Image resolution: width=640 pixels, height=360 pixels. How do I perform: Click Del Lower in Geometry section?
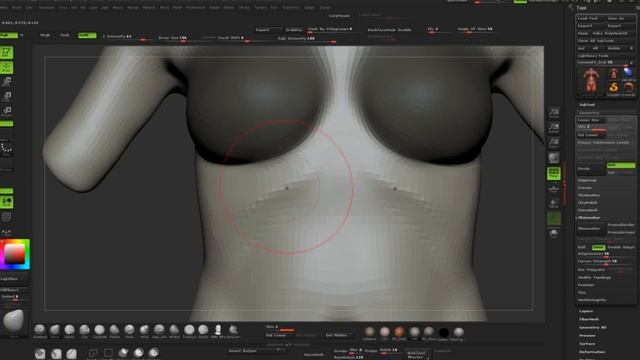(591, 135)
